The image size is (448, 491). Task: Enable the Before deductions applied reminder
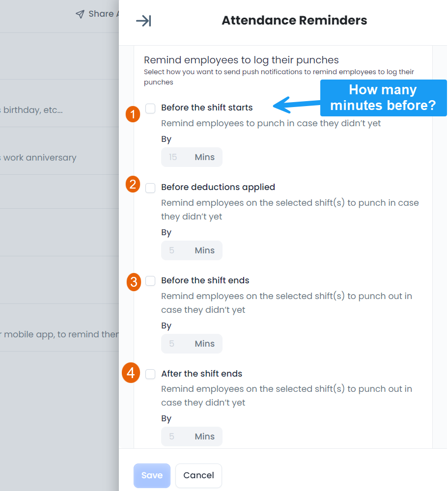pyautogui.click(x=150, y=188)
